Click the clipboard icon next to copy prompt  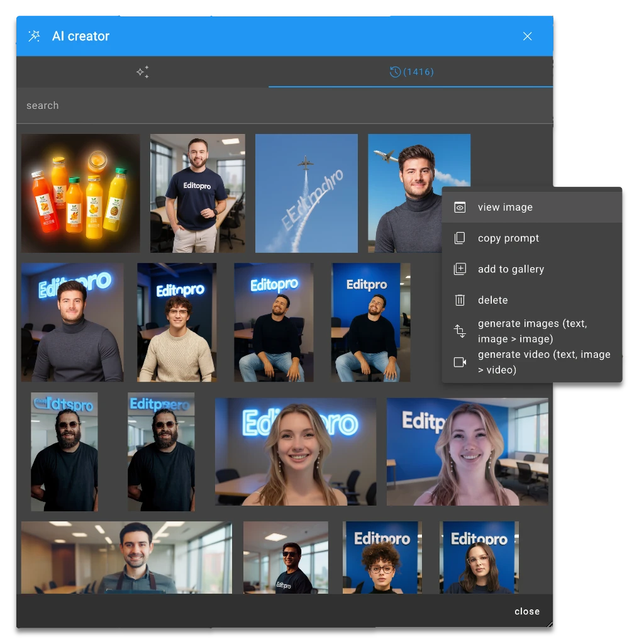click(x=460, y=238)
